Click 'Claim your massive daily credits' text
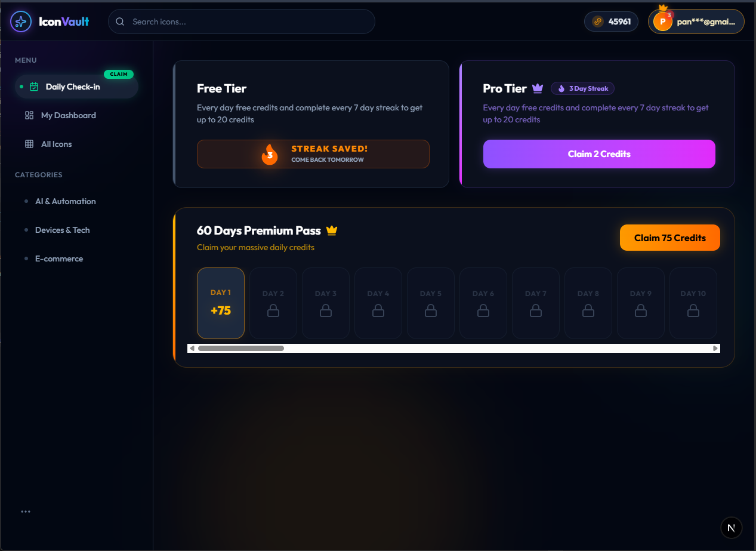The width and height of the screenshot is (756, 551). click(255, 247)
